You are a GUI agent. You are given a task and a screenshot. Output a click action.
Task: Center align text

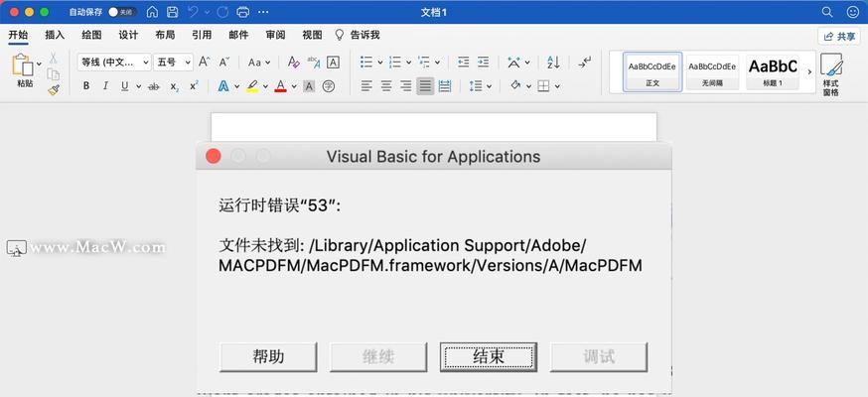[x=386, y=86]
